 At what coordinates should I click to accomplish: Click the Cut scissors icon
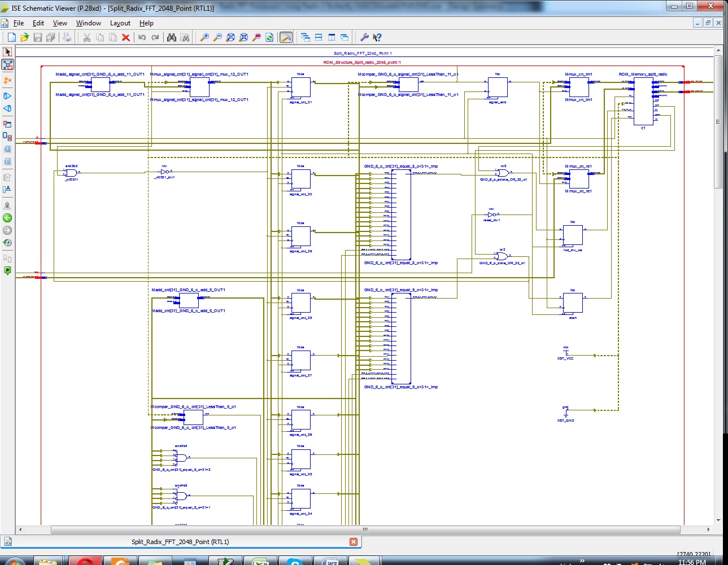pyautogui.click(x=87, y=37)
